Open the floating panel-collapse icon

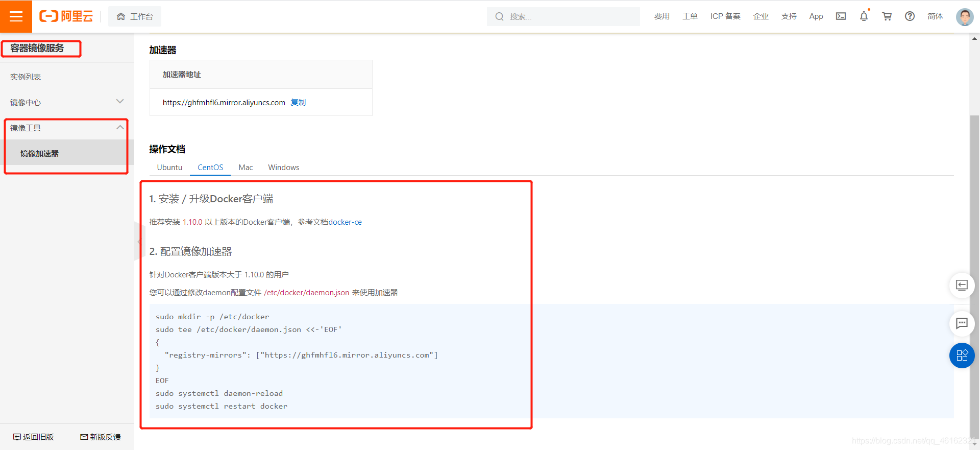(x=962, y=285)
